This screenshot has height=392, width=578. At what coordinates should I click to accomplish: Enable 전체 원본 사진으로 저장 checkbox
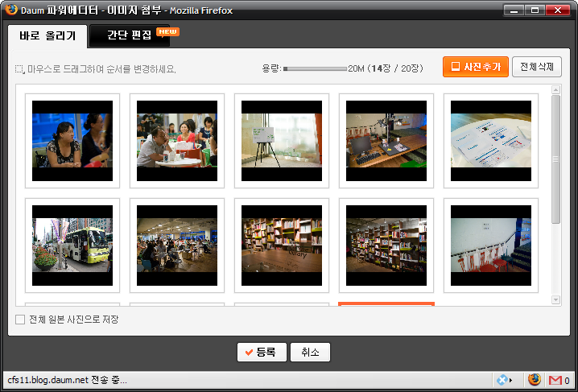pyautogui.click(x=20, y=320)
